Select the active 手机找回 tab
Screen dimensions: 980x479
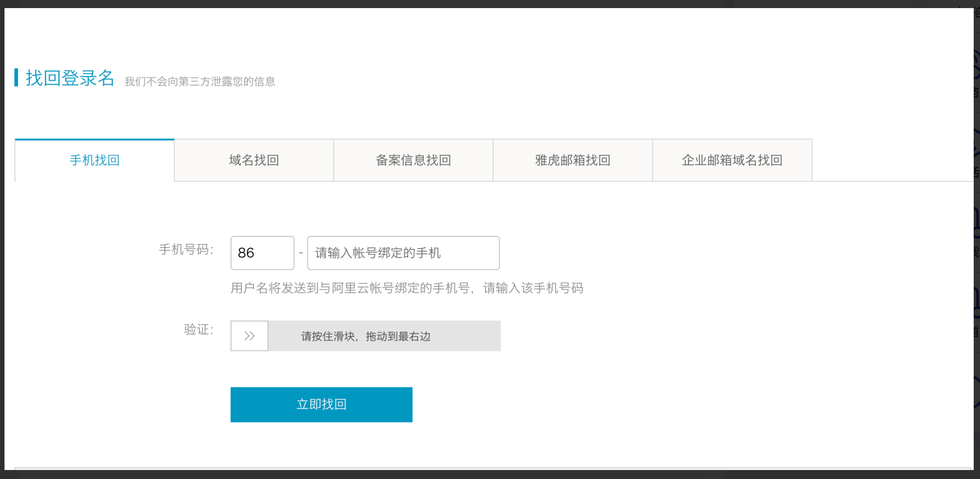94,160
